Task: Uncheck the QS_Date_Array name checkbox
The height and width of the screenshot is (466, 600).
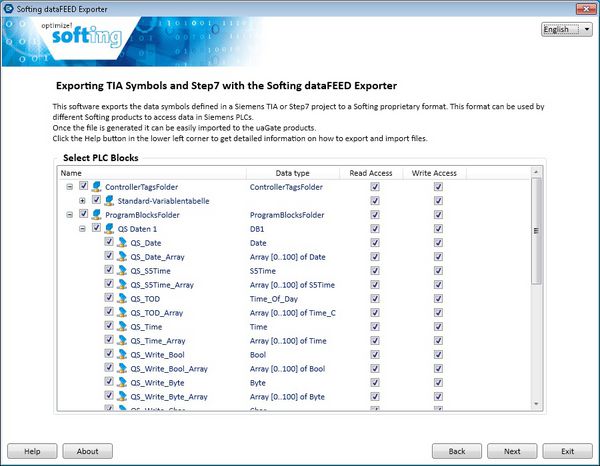Action: pyautogui.click(x=108, y=257)
